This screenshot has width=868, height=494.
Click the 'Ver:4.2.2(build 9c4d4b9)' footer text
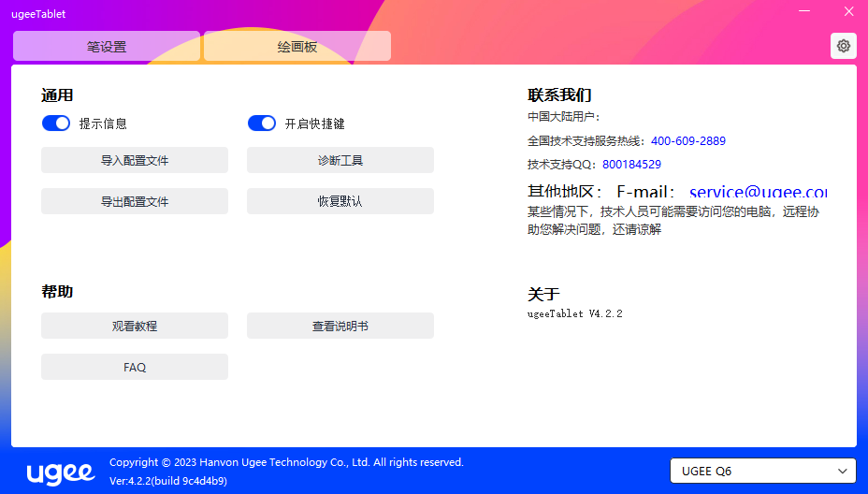168,481
